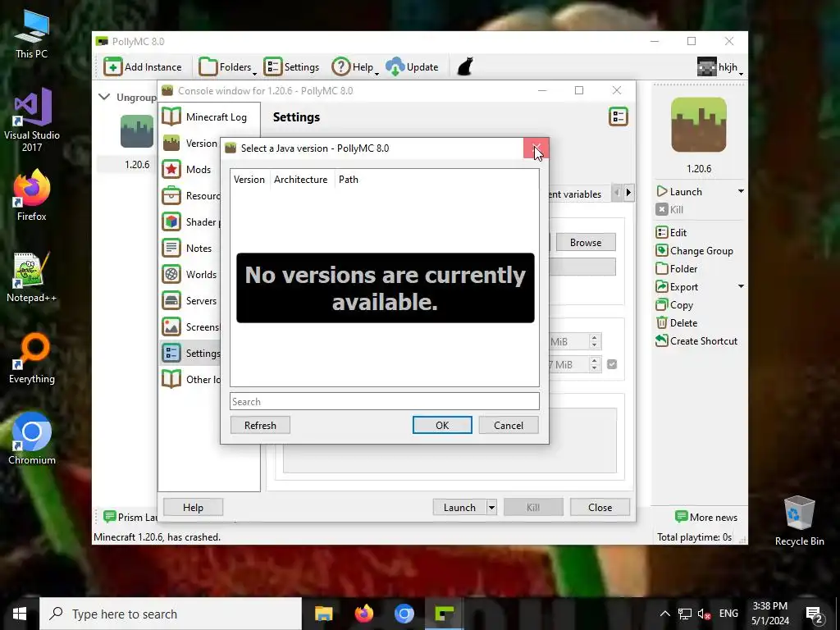Open the Help toolbar menu

354,67
